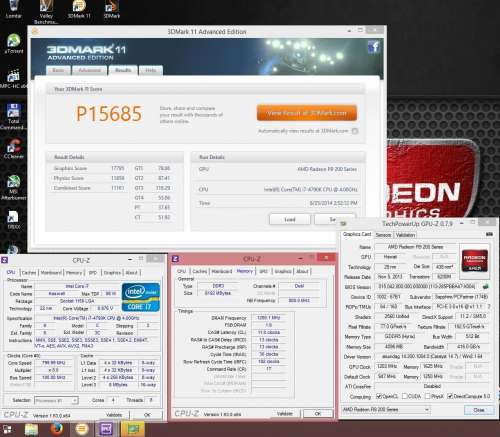Open the Windows Start button
The height and width of the screenshot is (437, 500).
(7, 429)
